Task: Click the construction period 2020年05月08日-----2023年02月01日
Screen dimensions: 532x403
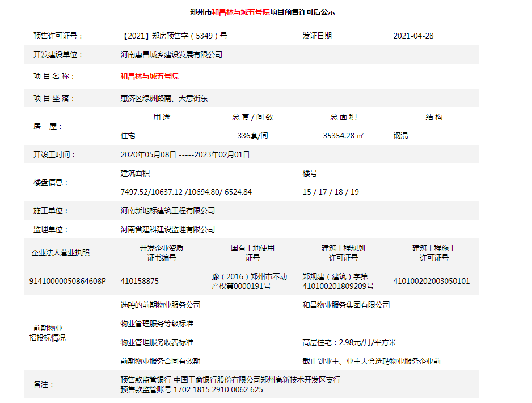Action: point(185,154)
